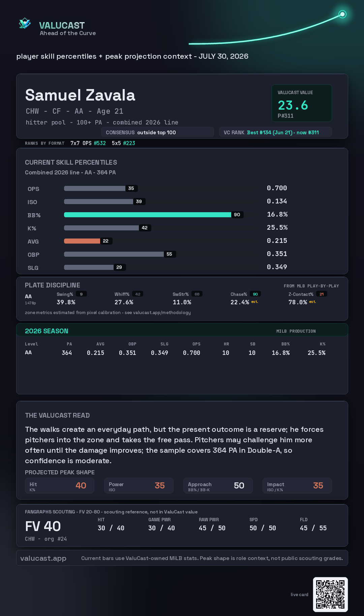364x616 pixels.
Task: Click the ValuCast logo icon
Action: pyautogui.click(x=25, y=24)
